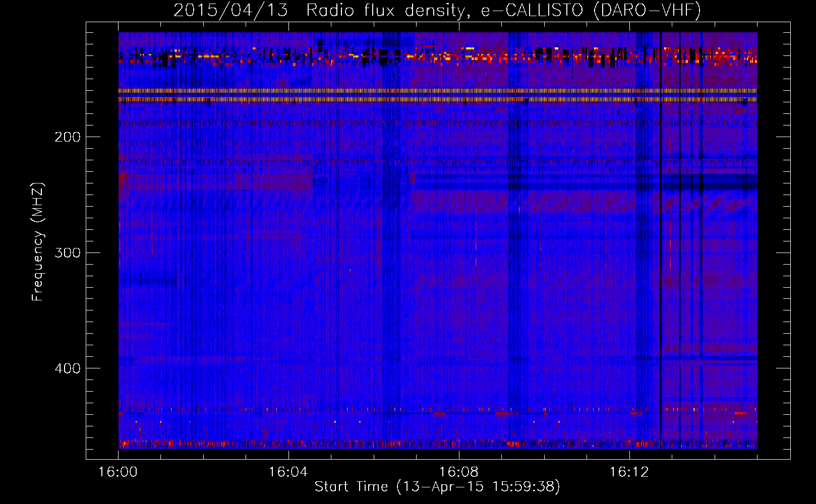Image resolution: width=816 pixels, height=504 pixels.
Task: Click the date '2015/04/13' in the title
Action: pos(230,10)
